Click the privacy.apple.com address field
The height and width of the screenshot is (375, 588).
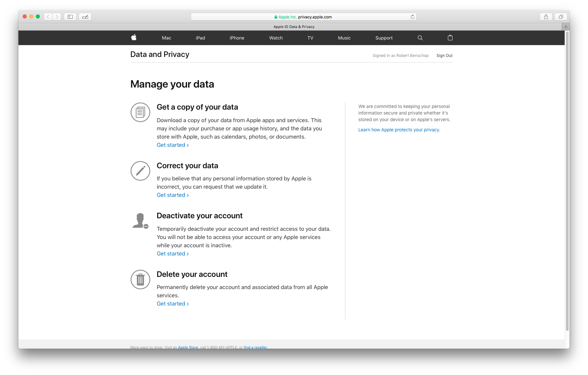coord(304,17)
